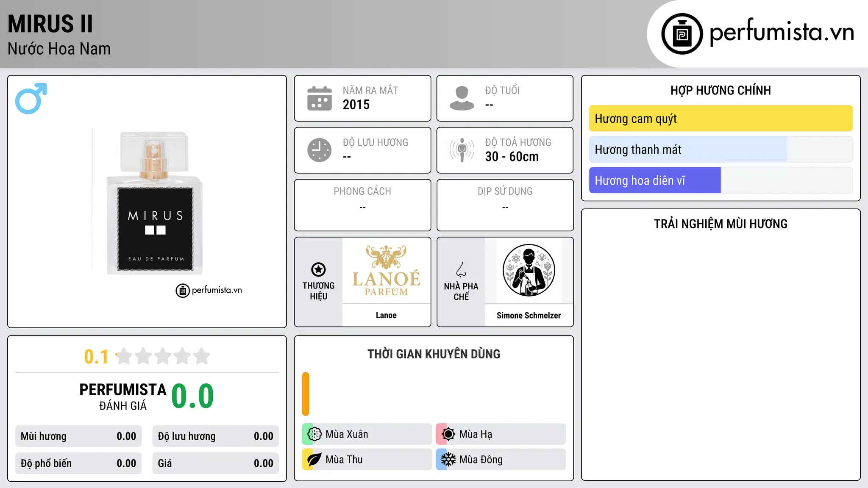868x488 pixels.
Task: Select the Hương hoa diên vĩ accord bar
Action: click(721, 180)
